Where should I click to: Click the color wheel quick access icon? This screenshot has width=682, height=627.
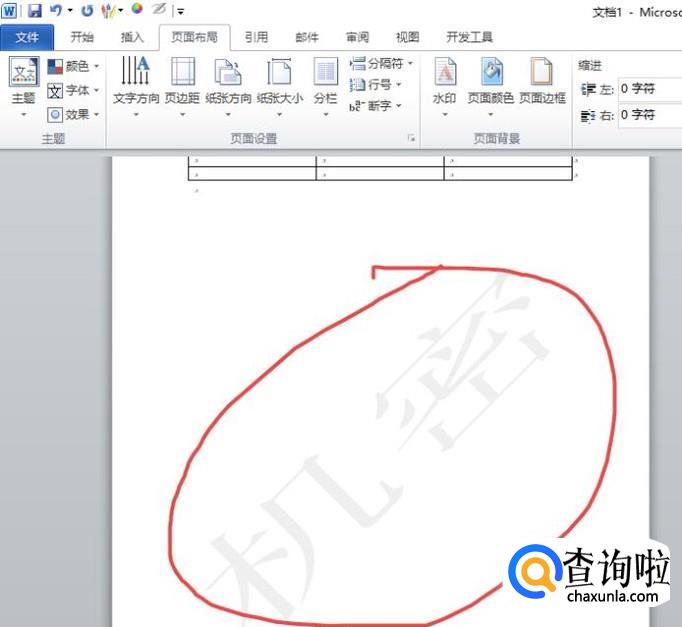(137, 9)
